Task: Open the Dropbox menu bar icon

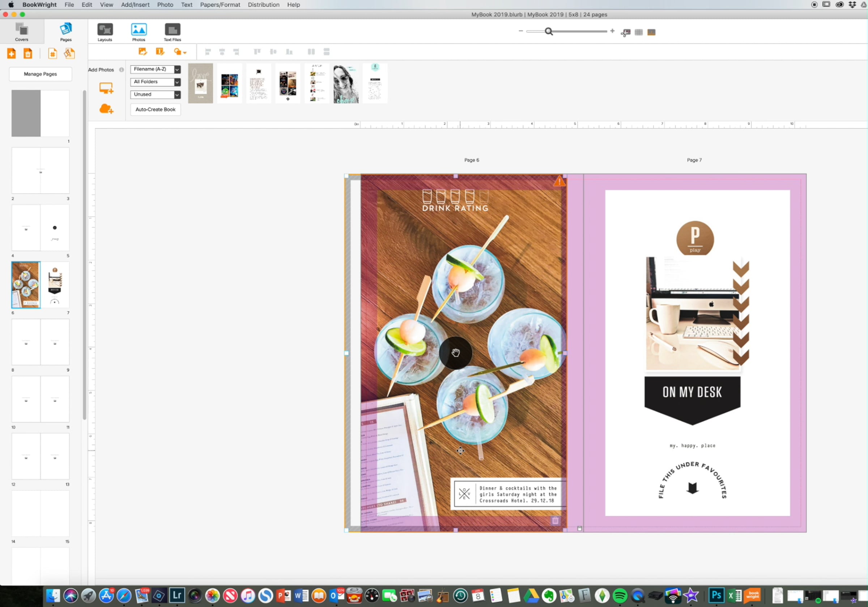Action: [852, 5]
